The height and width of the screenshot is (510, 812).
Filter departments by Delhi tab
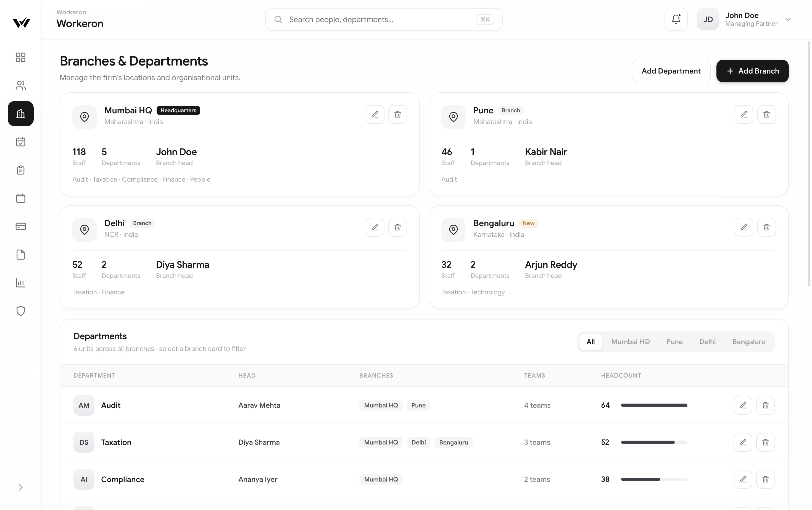[708, 342]
